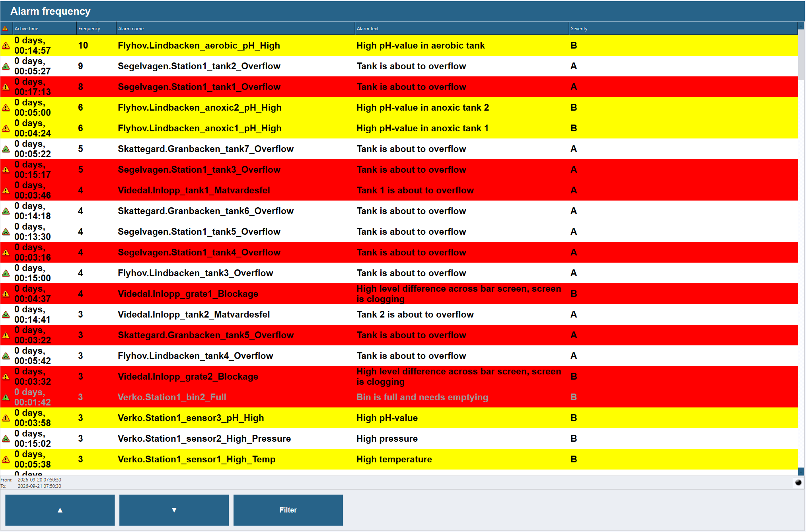Sort by Alarm name column header

pyautogui.click(x=235, y=29)
